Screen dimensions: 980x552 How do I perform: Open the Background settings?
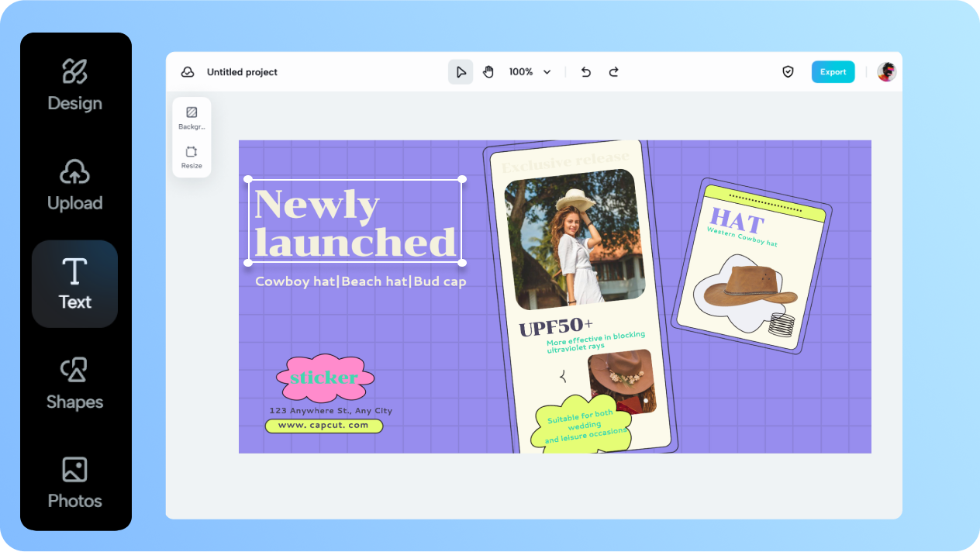click(192, 116)
